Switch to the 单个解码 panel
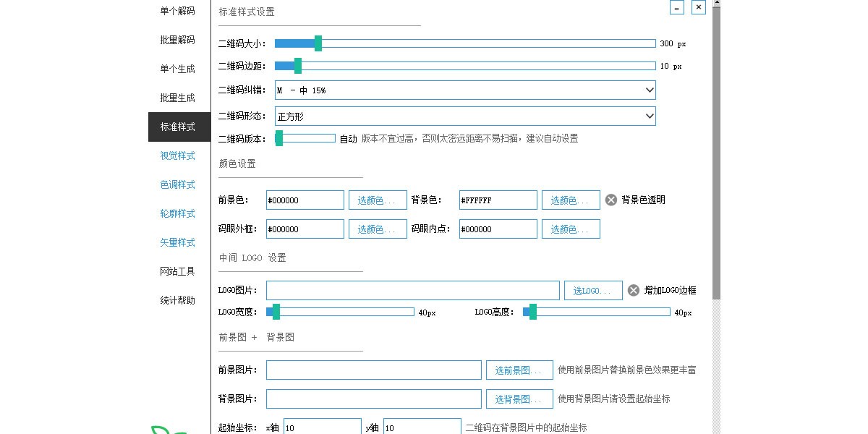Screen dimensions: 868x434 click(177, 11)
